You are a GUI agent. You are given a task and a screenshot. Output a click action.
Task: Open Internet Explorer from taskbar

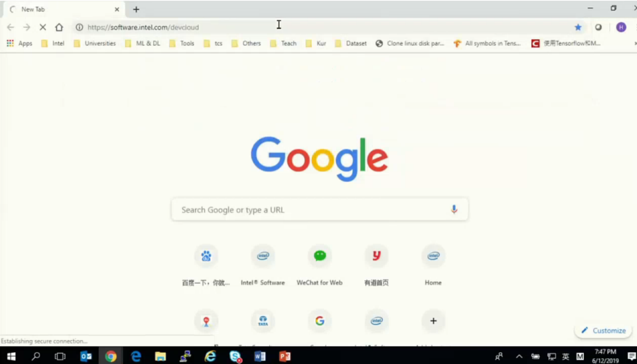pos(210,357)
